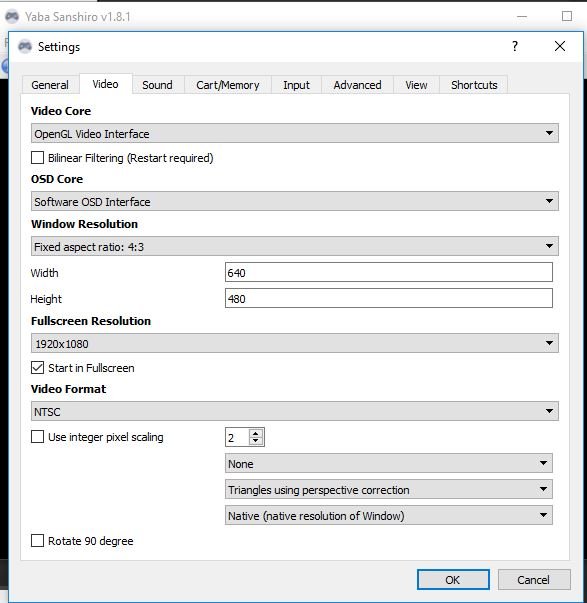Expand the 1920x1080 fullscreen resolution list
The height and width of the screenshot is (603, 587).
[x=295, y=343]
